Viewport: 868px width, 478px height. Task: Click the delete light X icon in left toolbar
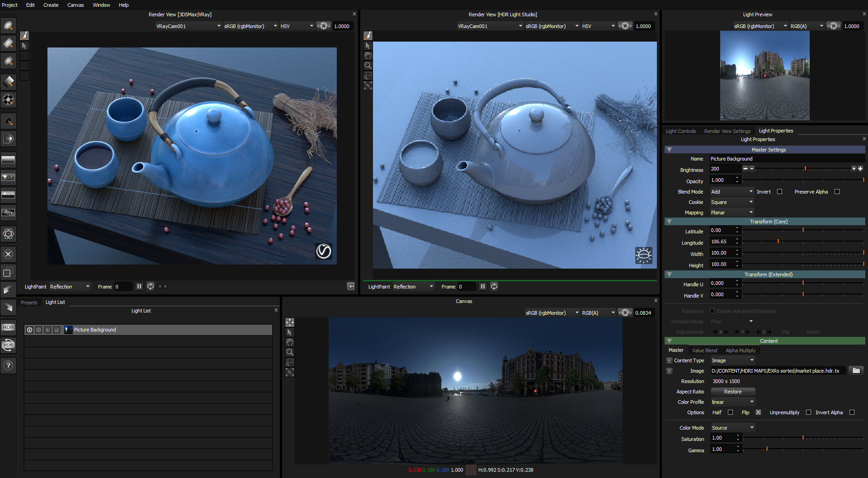click(8, 254)
